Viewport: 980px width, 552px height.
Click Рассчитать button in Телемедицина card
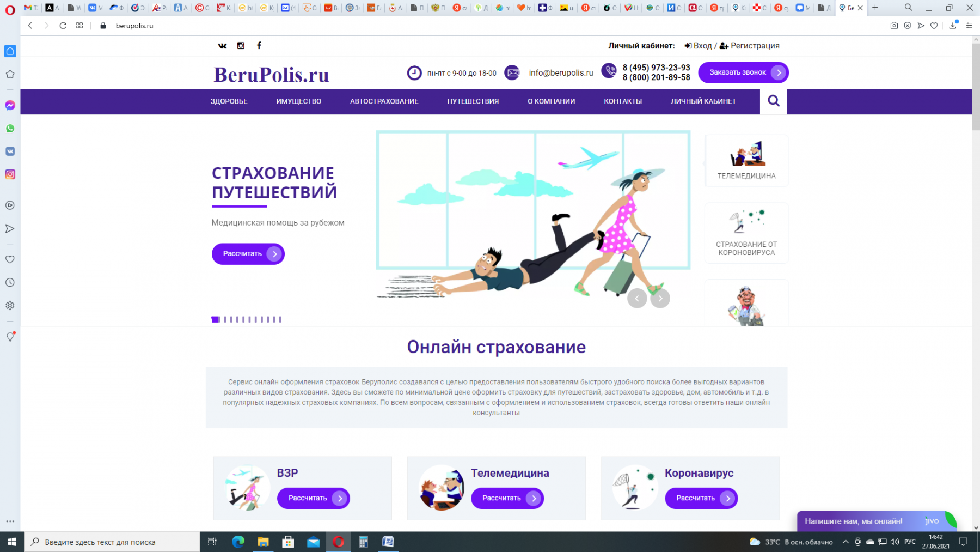507,498
